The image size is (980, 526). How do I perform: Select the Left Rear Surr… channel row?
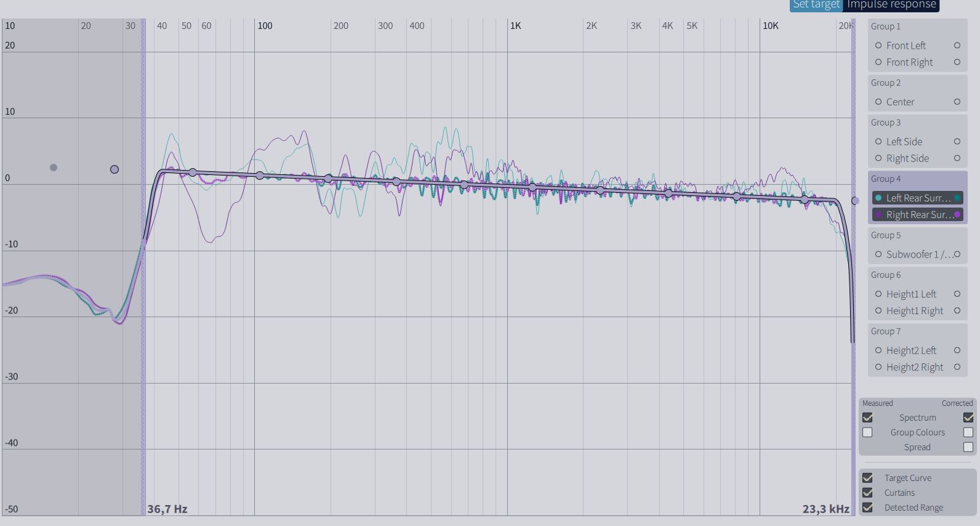tap(918, 198)
